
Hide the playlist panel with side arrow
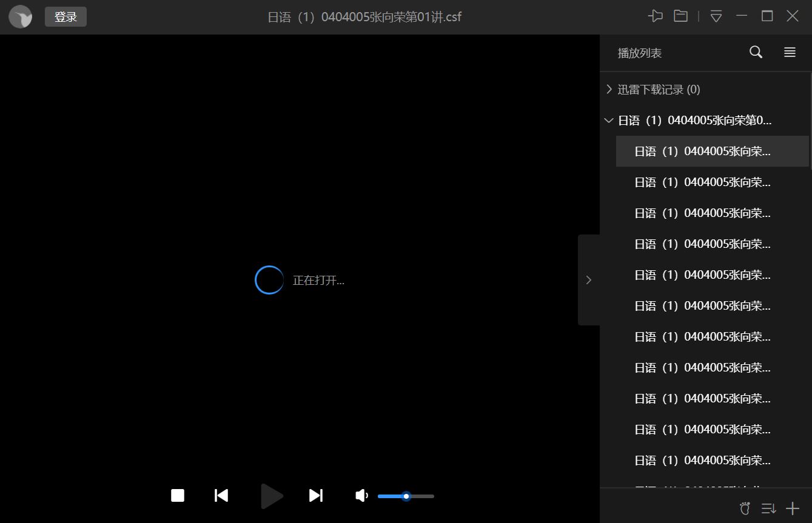click(x=588, y=280)
